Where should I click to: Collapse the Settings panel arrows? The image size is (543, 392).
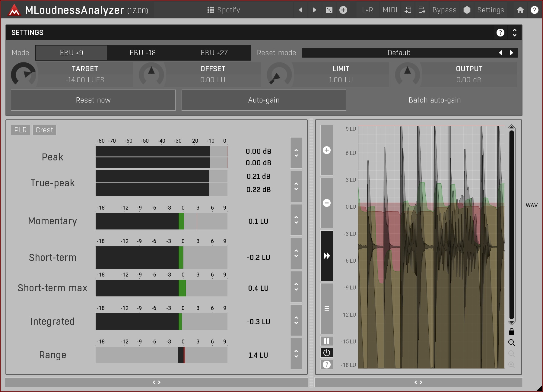tap(515, 33)
